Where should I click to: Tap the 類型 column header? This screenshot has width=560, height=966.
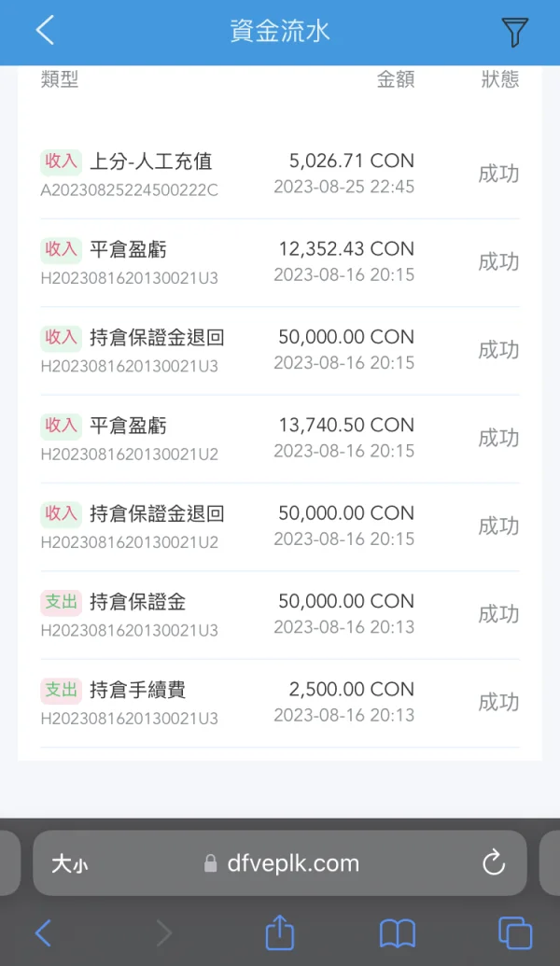60,80
